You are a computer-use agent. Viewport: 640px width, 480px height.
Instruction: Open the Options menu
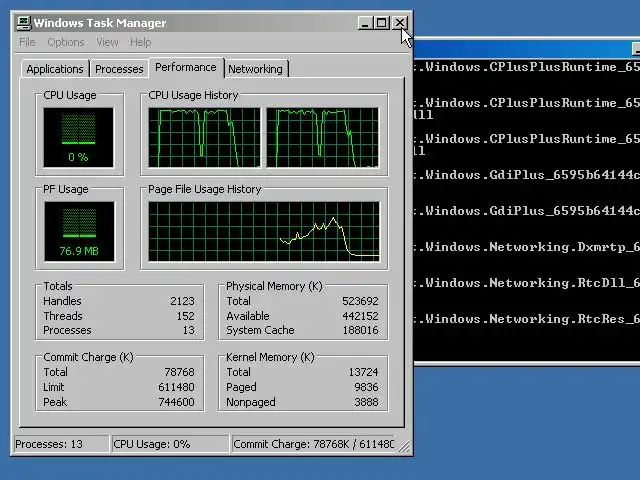point(66,42)
